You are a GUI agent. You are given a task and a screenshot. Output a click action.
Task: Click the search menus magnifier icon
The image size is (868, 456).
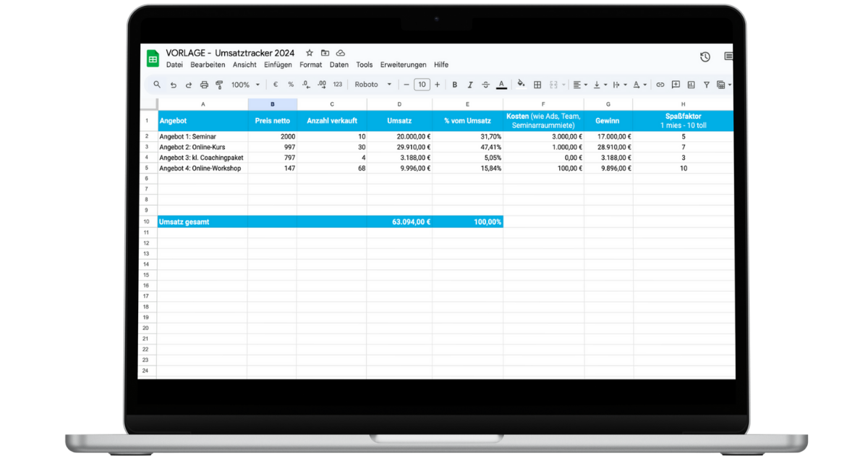tap(157, 85)
